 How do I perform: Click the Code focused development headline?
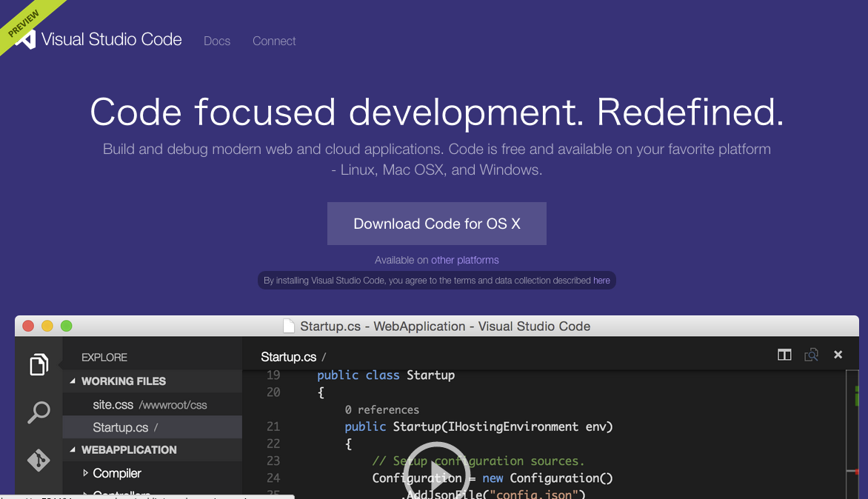point(437,113)
